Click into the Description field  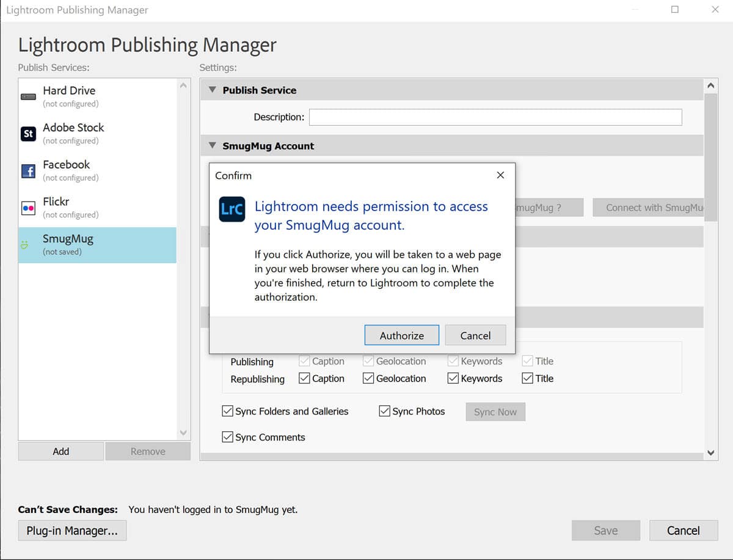pyautogui.click(x=495, y=117)
